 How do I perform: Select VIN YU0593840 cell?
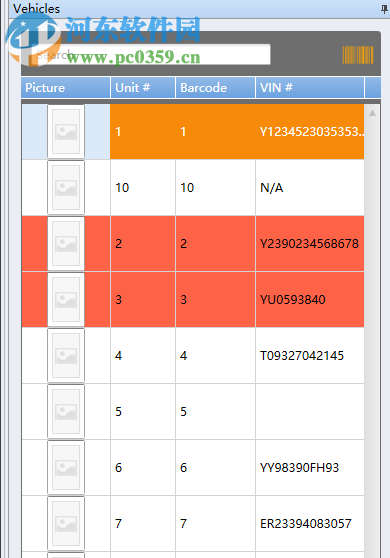(310, 299)
